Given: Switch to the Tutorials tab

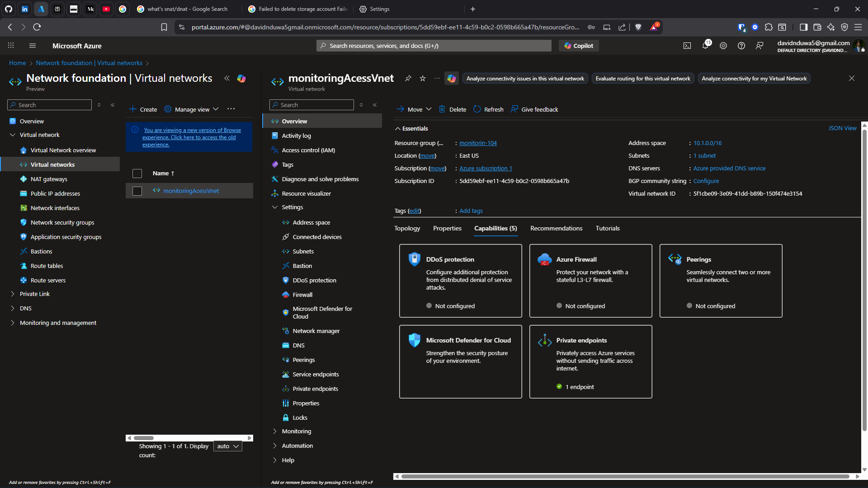Looking at the screenshot, I should (x=608, y=228).
